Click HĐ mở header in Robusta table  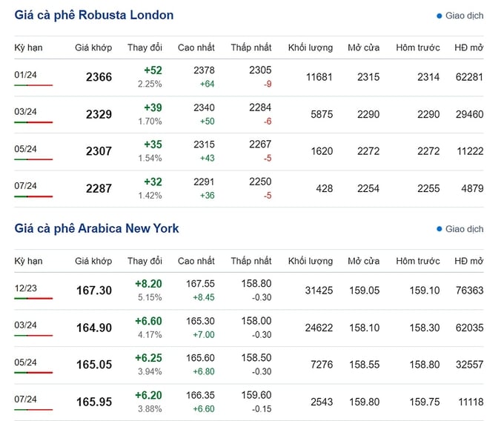(468, 48)
